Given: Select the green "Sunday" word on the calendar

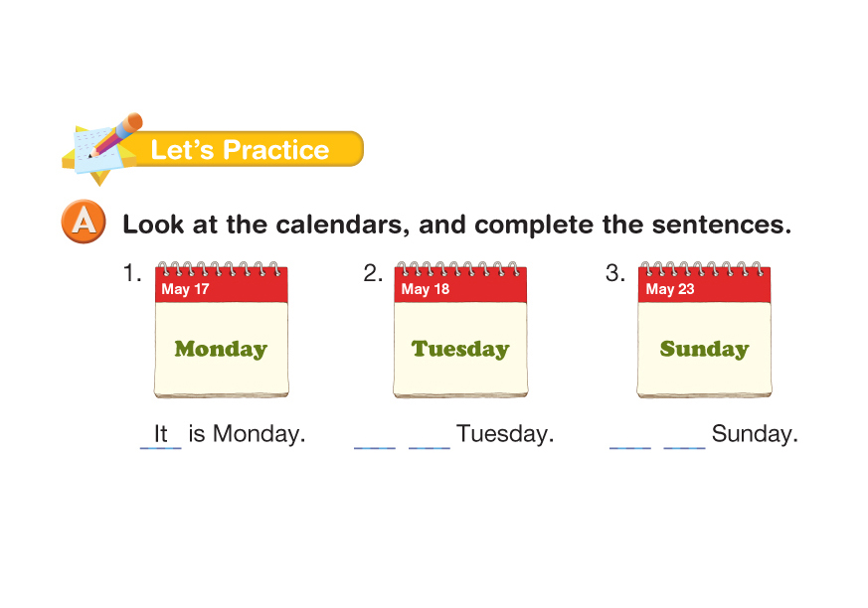Looking at the screenshot, I should point(704,349).
